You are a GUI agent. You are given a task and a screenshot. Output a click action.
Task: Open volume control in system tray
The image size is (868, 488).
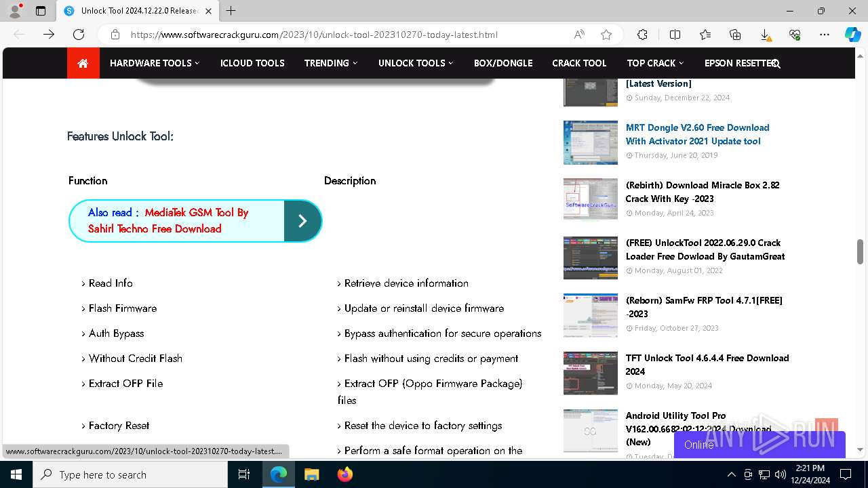[x=781, y=474]
